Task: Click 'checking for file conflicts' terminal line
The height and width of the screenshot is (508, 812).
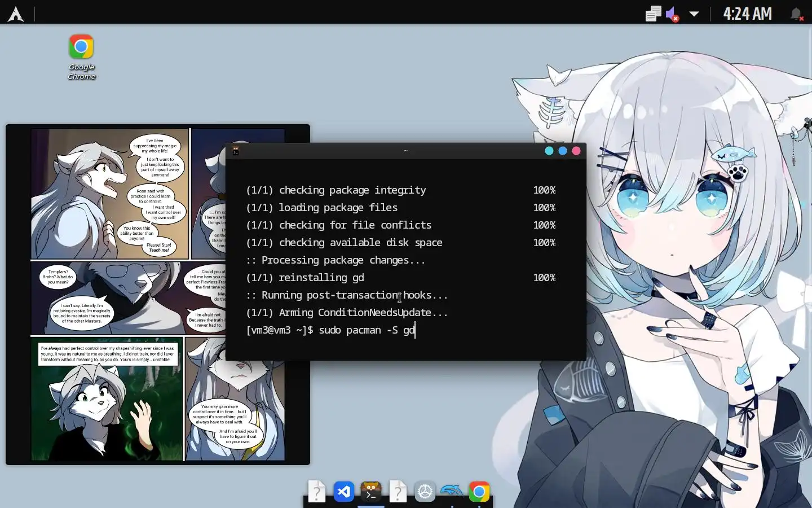Action: click(355, 225)
